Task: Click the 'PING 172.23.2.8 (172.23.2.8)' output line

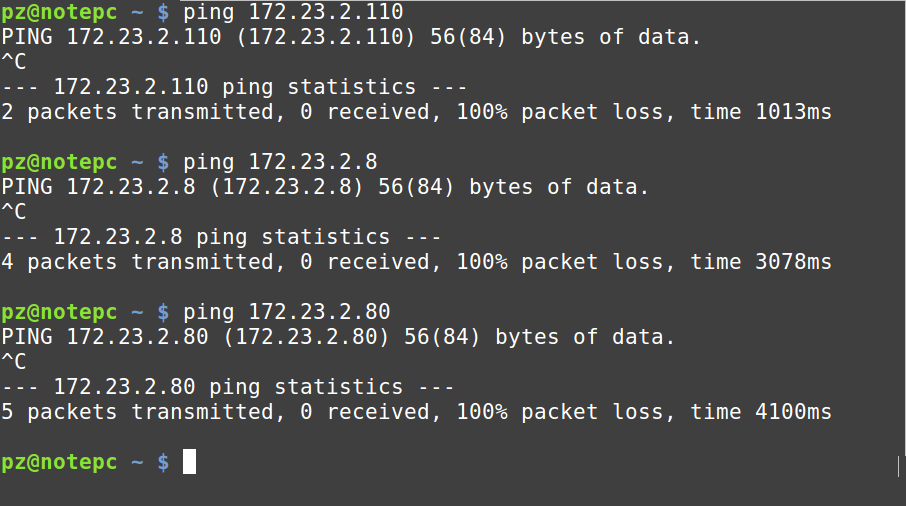Action: pyautogui.click(x=325, y=187)
